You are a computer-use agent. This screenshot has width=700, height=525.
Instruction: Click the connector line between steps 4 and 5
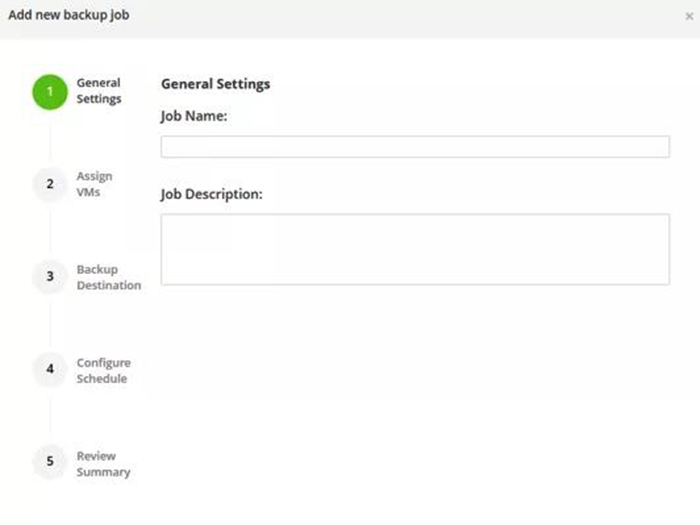click(x=50, y=416)
